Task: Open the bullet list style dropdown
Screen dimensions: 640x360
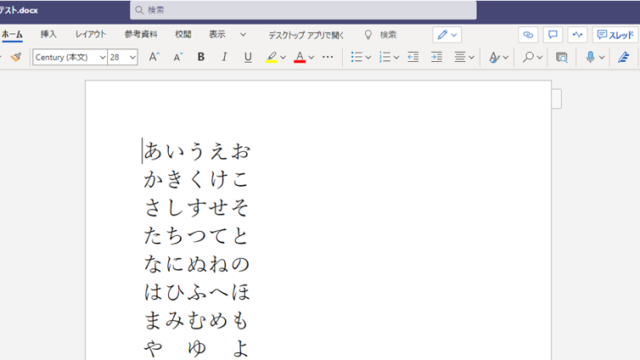Action: (x=368, y=58)
